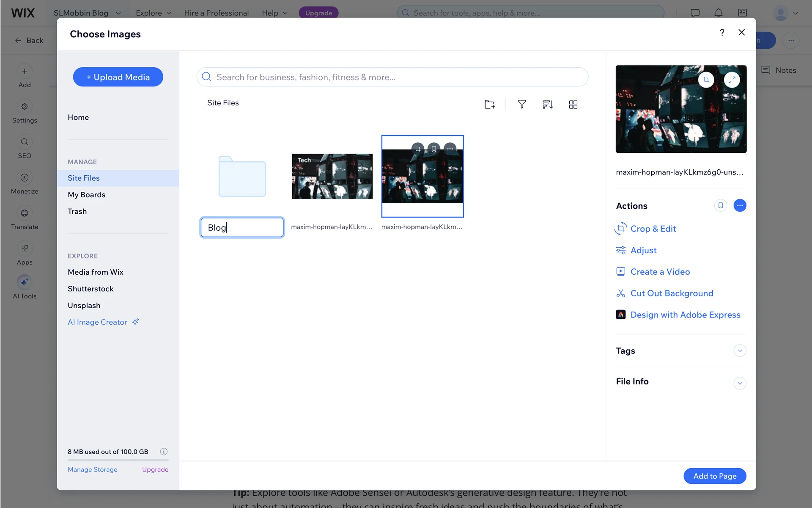
Task: Click the storage info icon
Action: (164, 451)
